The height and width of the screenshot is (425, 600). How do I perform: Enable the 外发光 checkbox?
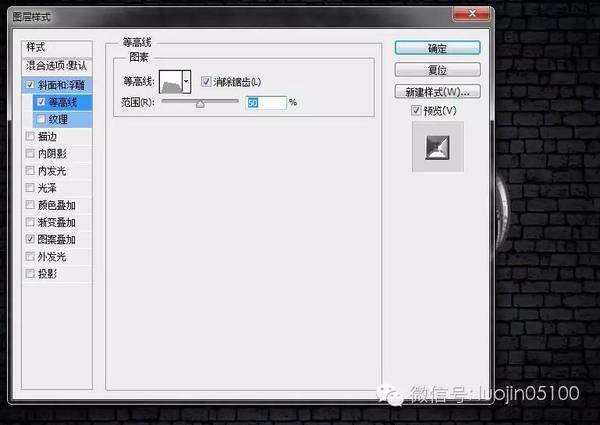pos(30,256)
